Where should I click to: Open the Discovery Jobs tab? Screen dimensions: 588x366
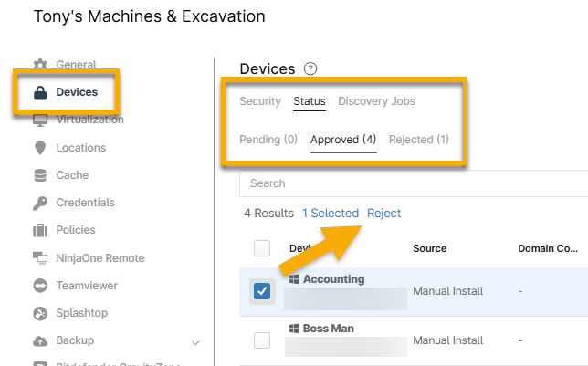point(376,101)
